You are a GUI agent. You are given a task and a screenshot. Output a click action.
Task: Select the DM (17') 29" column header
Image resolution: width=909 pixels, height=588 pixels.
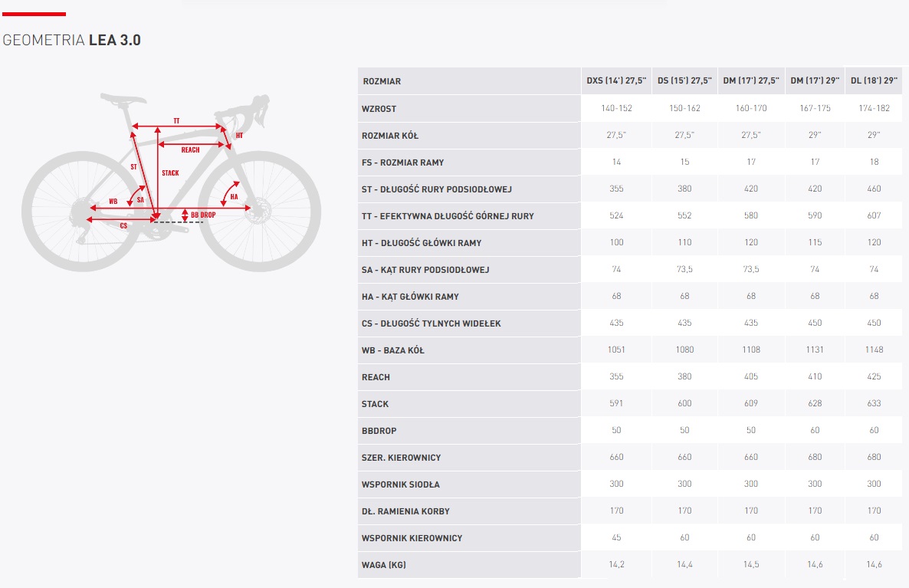coord(814,81)
